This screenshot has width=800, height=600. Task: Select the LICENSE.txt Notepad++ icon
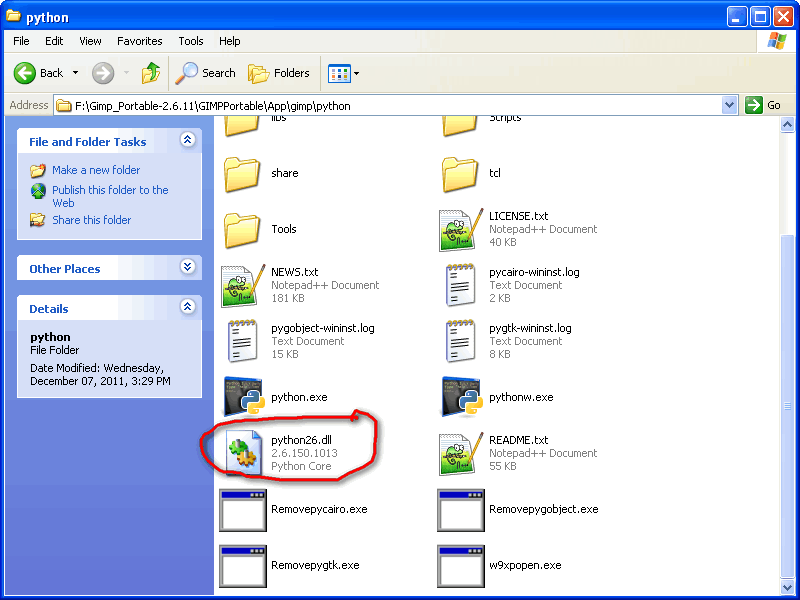click(461, 229)
